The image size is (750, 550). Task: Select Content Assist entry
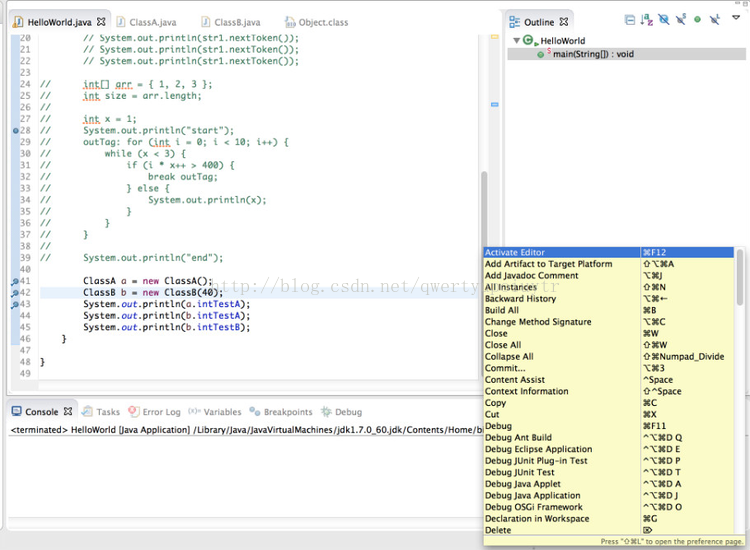[x=608, y=380]
